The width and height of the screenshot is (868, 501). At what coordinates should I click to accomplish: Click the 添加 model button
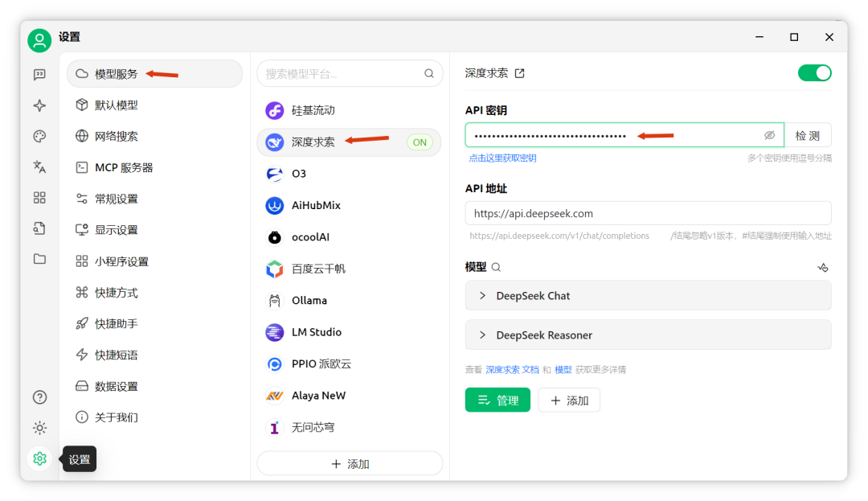point(569,400)
